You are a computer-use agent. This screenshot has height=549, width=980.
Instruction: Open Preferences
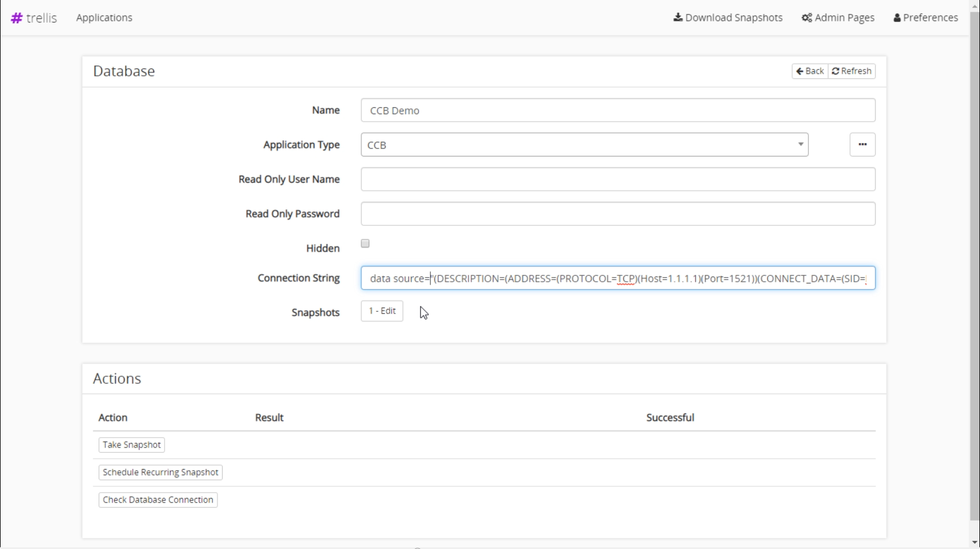tap(925, 17)
